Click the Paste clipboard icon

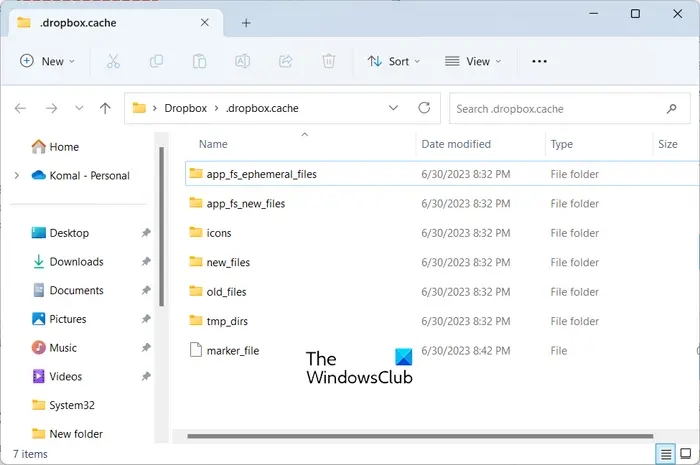pyautogui.click(x=199, y=61)
